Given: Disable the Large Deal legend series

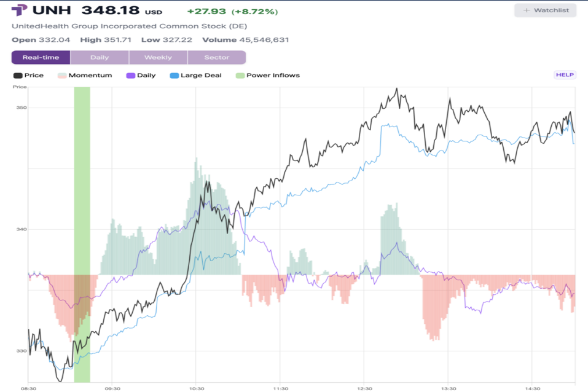Looking at the screenshot, I should pos(195,76).
